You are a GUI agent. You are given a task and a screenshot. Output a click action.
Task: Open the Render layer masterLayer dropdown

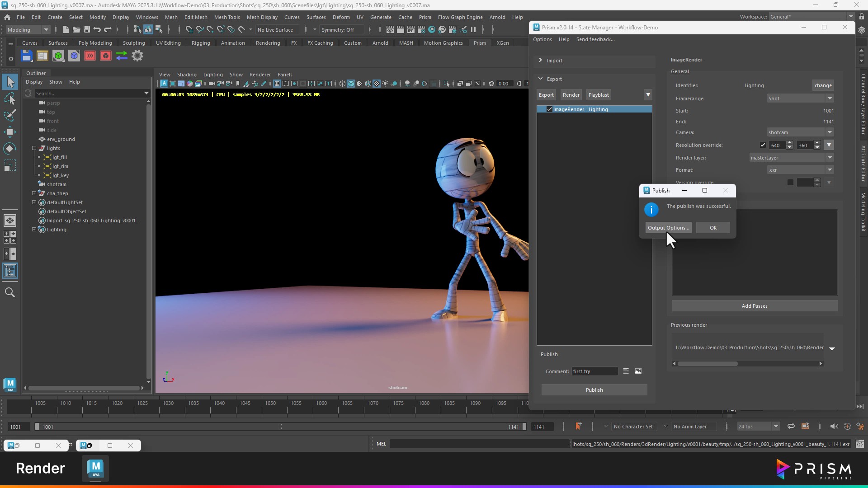pos(792,158)
